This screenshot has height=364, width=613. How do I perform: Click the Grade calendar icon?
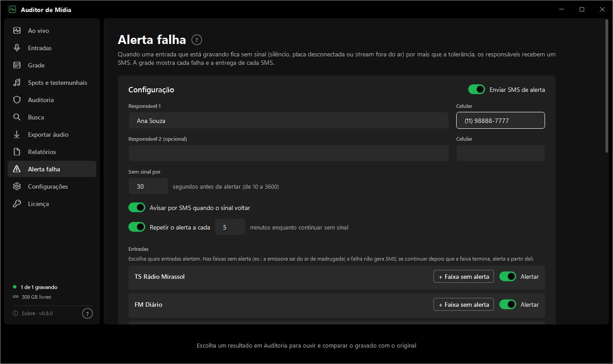coord(17,65)
